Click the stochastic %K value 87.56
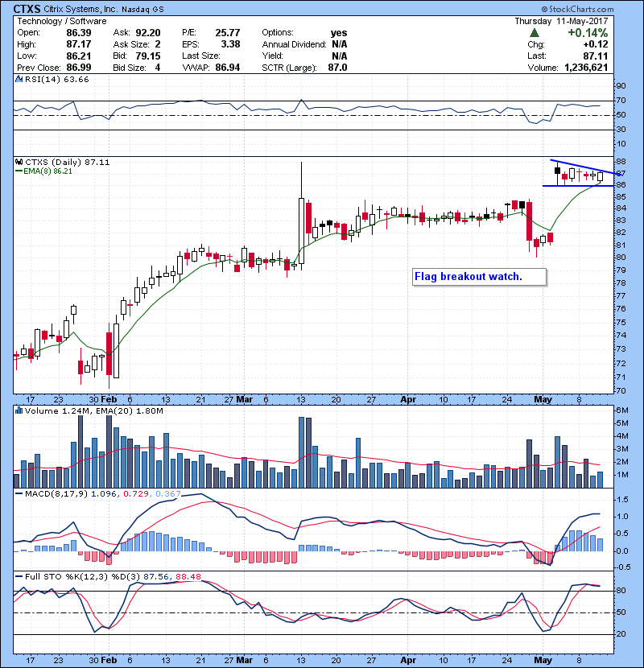 click(x=156, y=576)
